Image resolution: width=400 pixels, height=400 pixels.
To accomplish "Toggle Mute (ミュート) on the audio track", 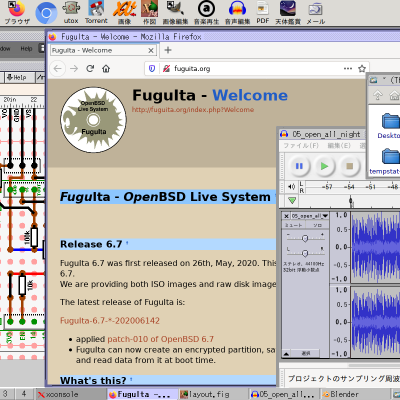I will tap(294, 225).
